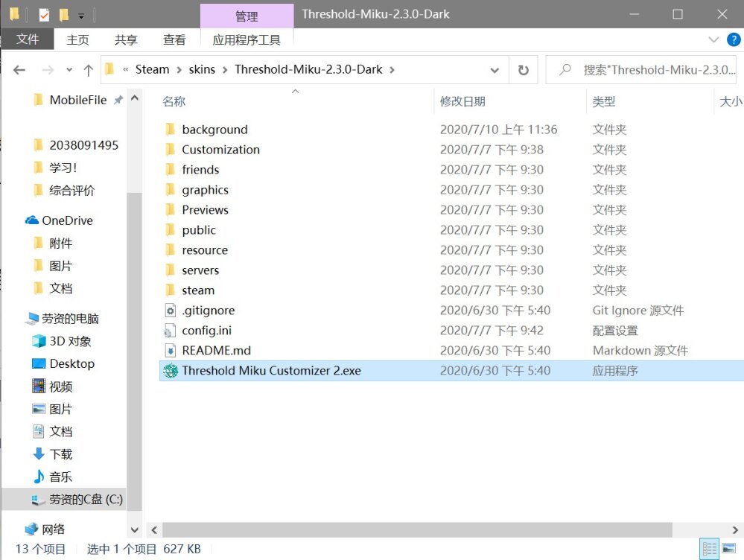Select the graphics folder
744x560 pixels.
point(205,190)
